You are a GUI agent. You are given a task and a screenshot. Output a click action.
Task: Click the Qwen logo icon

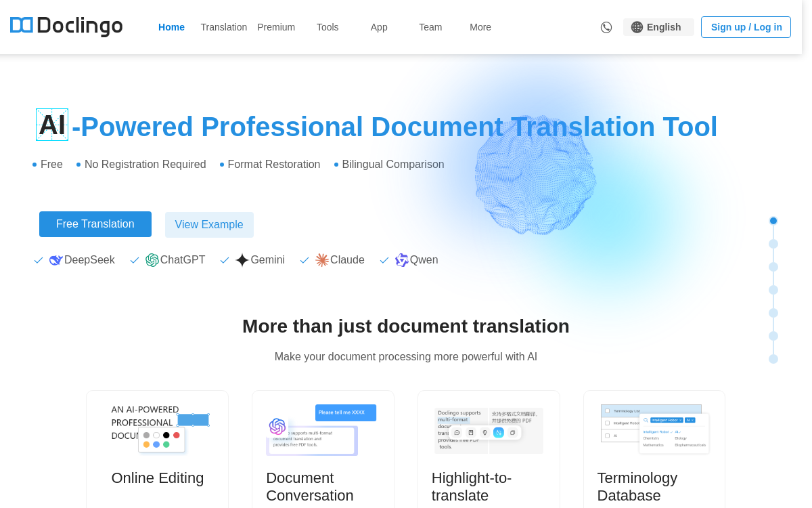tap(402, 260)
